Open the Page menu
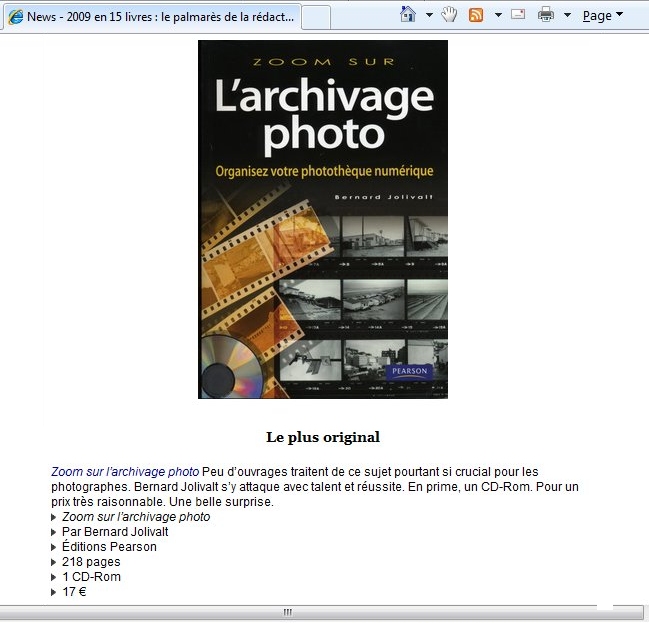Viewport: 649px width, 623px height. pyautogui.click(x=602, y=15)
